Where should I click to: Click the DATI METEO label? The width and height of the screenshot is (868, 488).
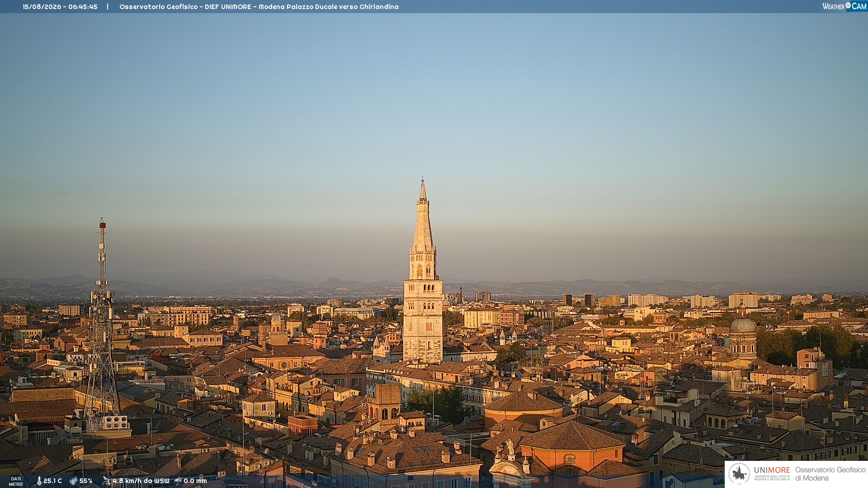pyautogui.click(x=16, y=482)
